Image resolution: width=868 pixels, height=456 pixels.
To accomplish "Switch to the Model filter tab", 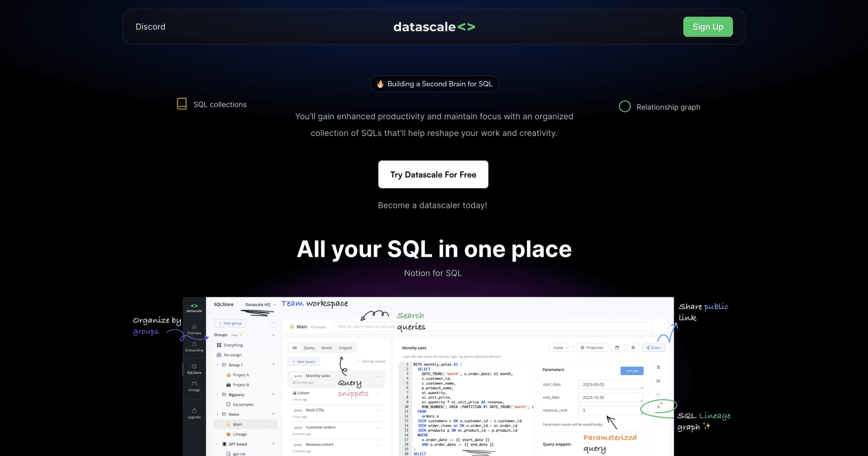I will 326,347.
